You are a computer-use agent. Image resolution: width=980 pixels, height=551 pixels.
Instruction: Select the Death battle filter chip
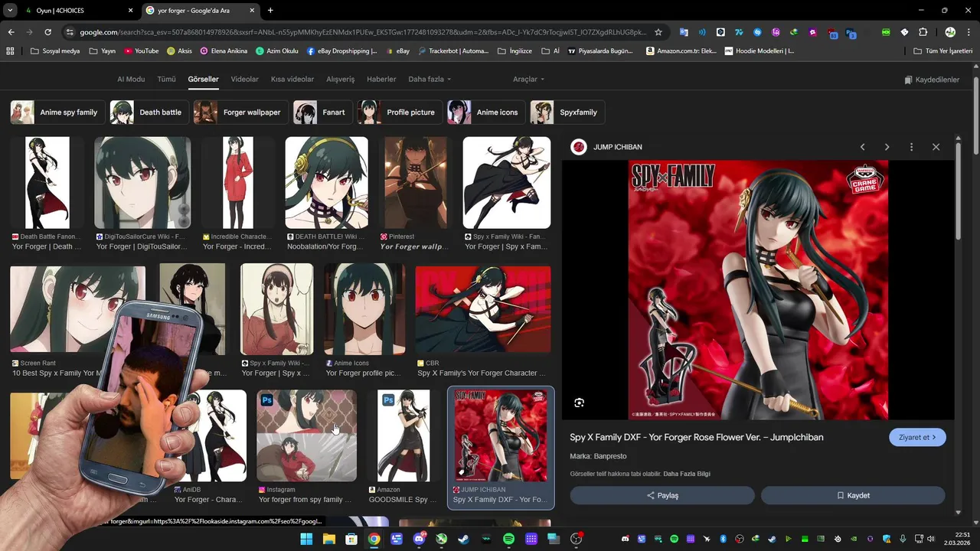[x=149, y=112]
